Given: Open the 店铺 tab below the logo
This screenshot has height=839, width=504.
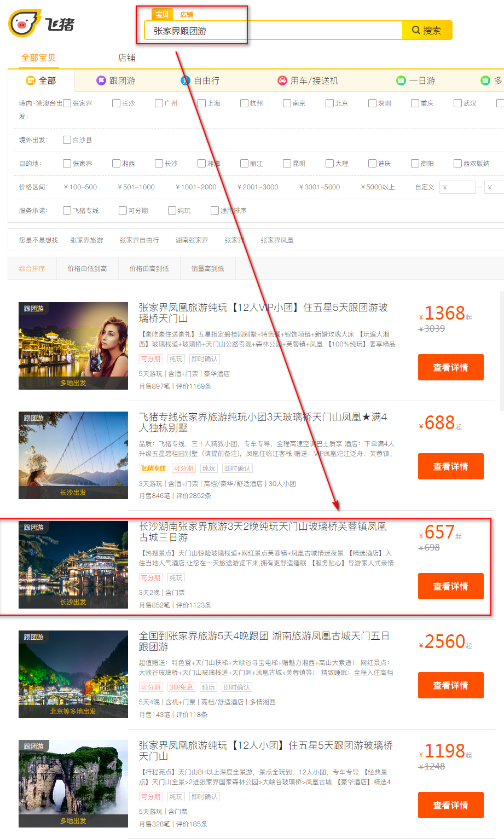Looking at the screenshot, I should [x=126, y=57].
